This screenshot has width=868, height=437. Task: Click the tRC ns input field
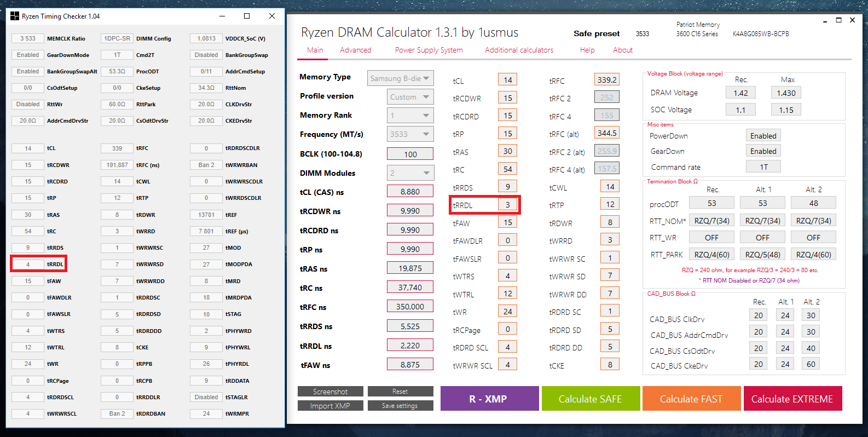click(410, 287)
